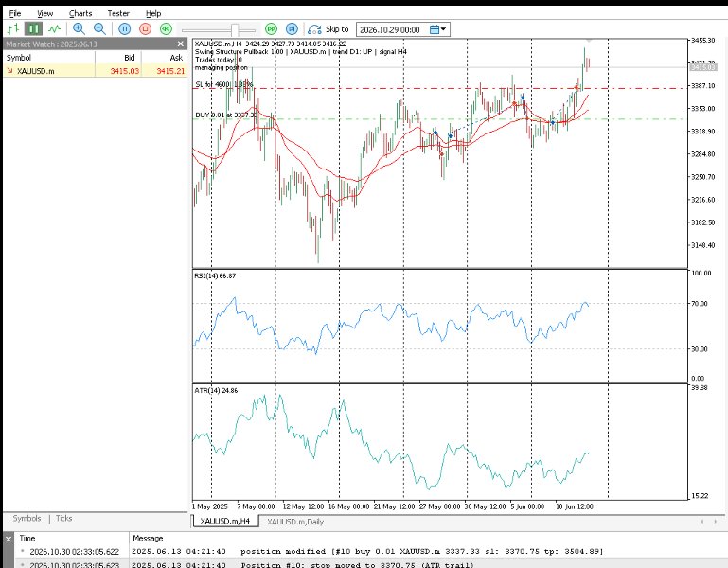Click the 1 May 2025 time axis label
The width and height of the screenshot is (728, 568).
click(210, 506)
